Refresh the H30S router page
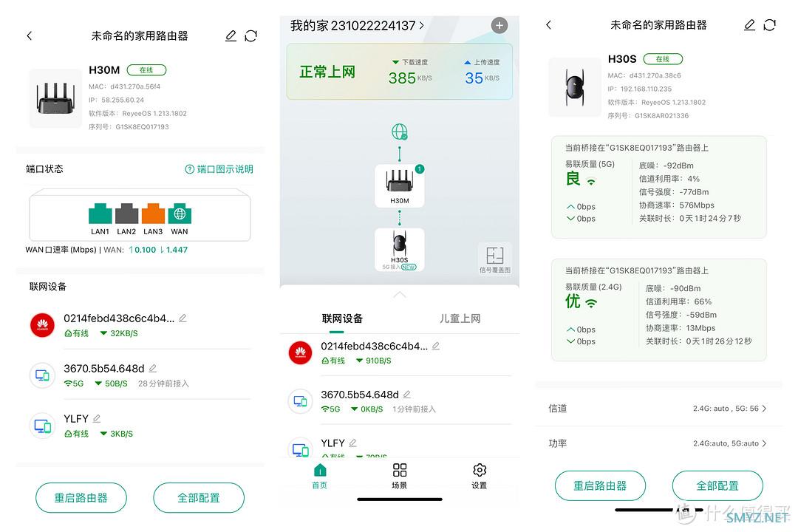 (x=769, y=25)
